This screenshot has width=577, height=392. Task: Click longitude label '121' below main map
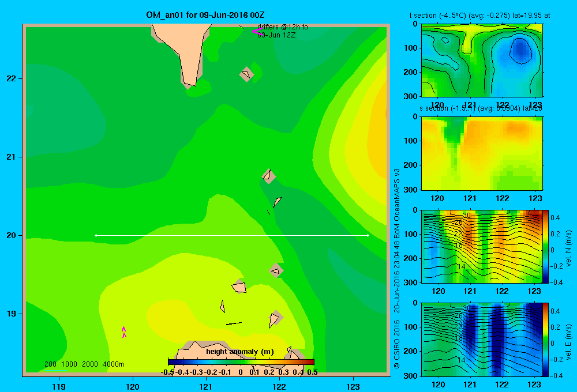(206, 386)
